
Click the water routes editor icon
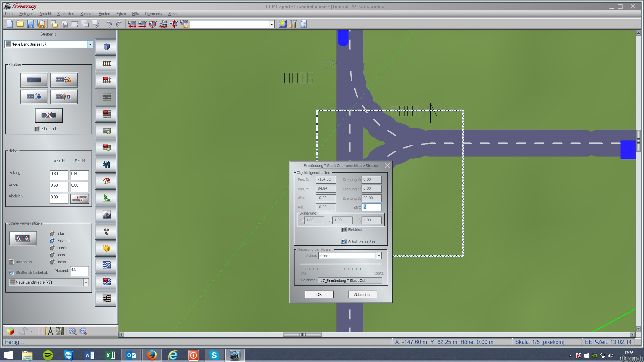[106, 265]
